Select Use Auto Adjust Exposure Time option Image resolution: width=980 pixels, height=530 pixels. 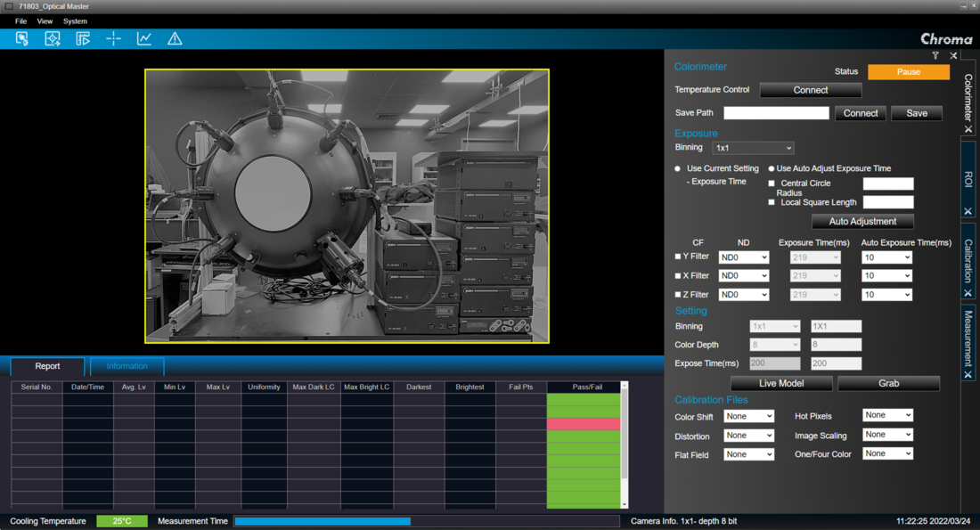772,168
